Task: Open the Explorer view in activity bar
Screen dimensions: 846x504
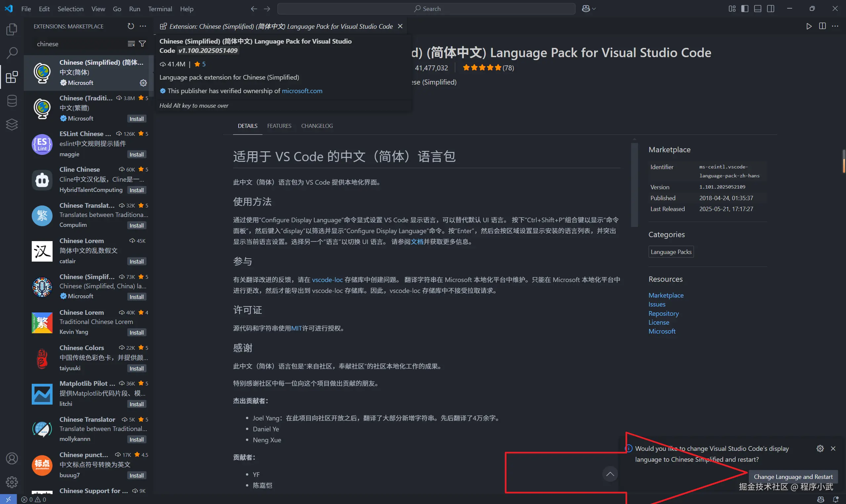Action: 12,29
